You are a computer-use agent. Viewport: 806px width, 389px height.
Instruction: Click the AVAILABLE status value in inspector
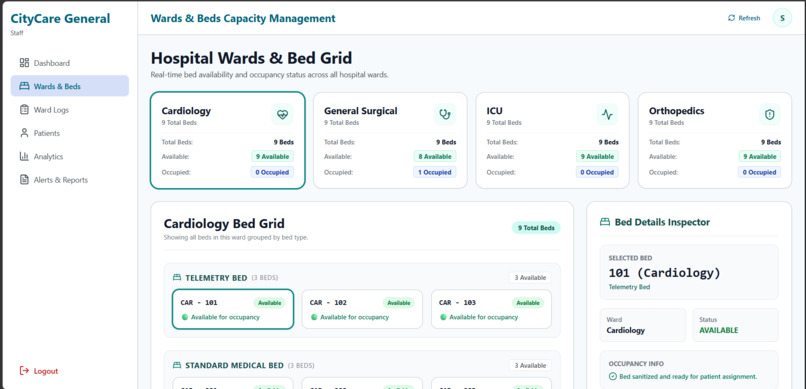[719, 330]
